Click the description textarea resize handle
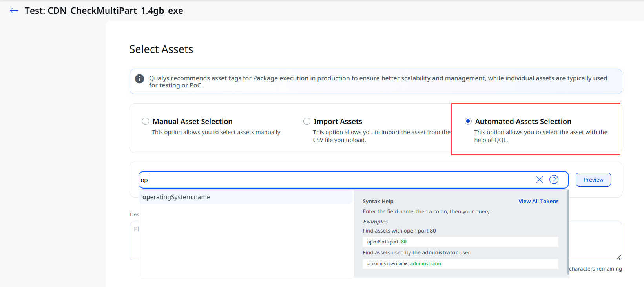The height and width of the screenshot is (287, 644). point(618,257)
